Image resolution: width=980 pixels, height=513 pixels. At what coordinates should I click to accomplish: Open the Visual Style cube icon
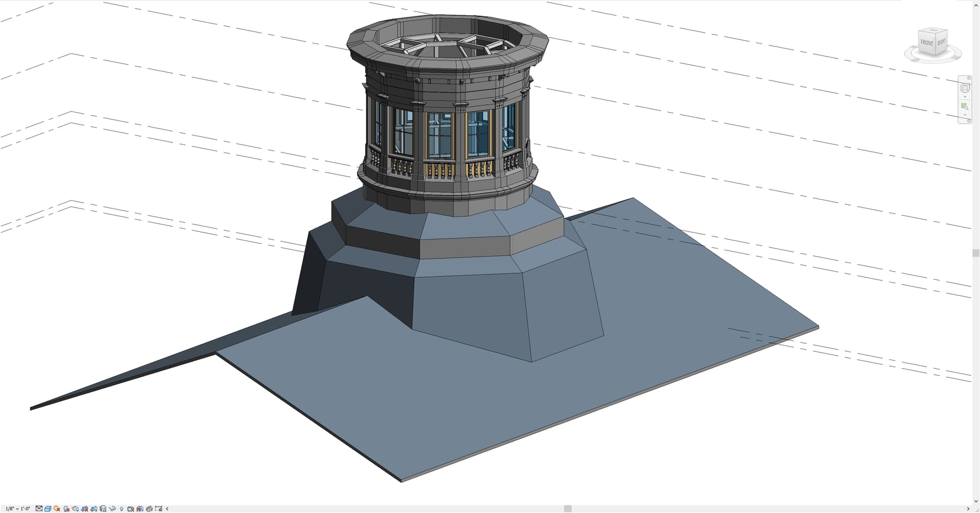click(x=48, y=509)
